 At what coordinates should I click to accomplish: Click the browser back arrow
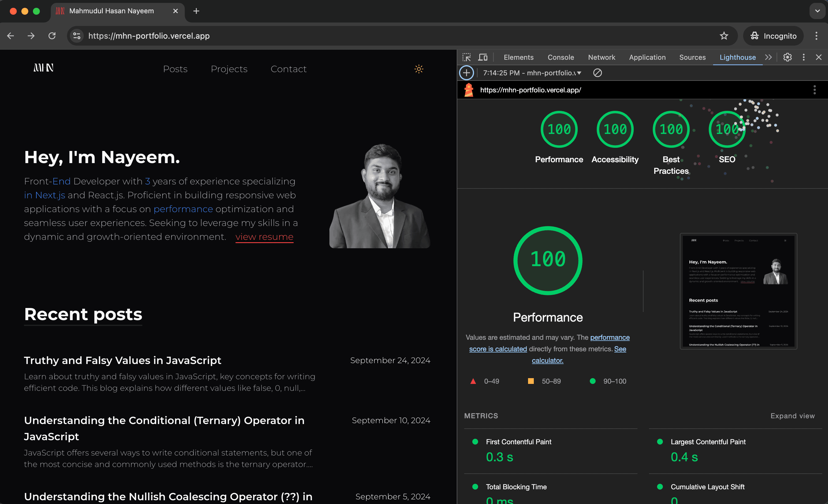click(11, 36)
